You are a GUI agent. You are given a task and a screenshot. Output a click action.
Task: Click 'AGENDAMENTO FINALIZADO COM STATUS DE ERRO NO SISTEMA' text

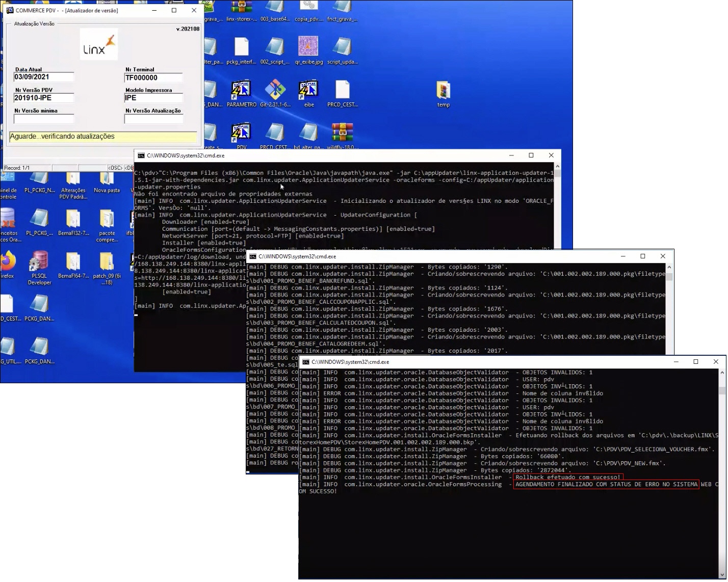point(606,485)
